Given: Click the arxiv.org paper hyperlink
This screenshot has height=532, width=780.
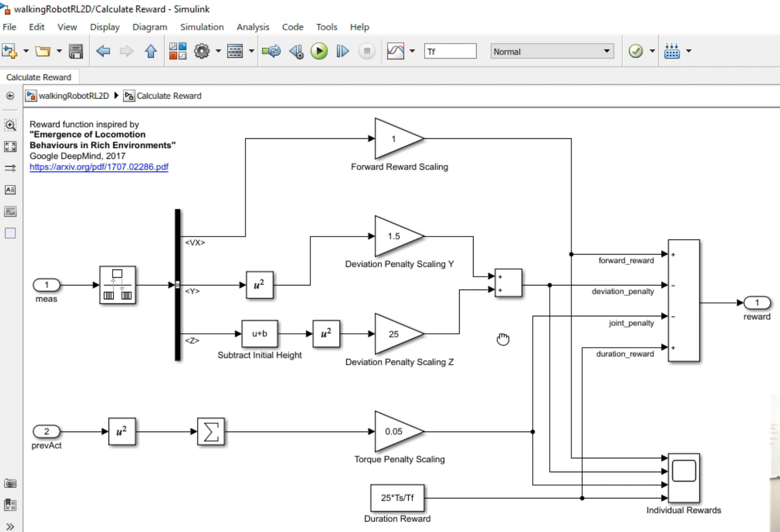Looking at the screenshot, I should 99,167.
